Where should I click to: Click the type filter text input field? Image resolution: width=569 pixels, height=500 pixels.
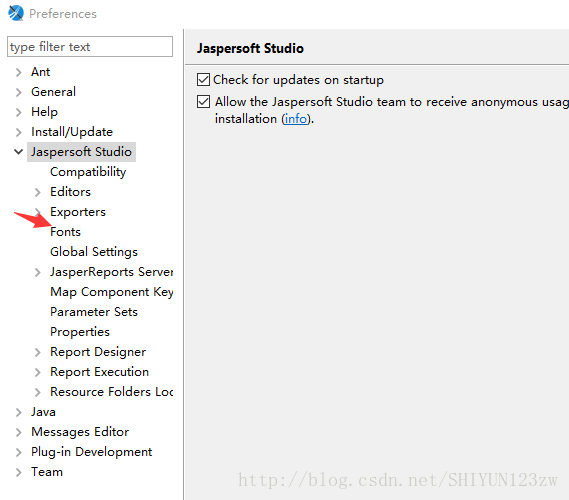pyautogui.click(x=90, y=46)
